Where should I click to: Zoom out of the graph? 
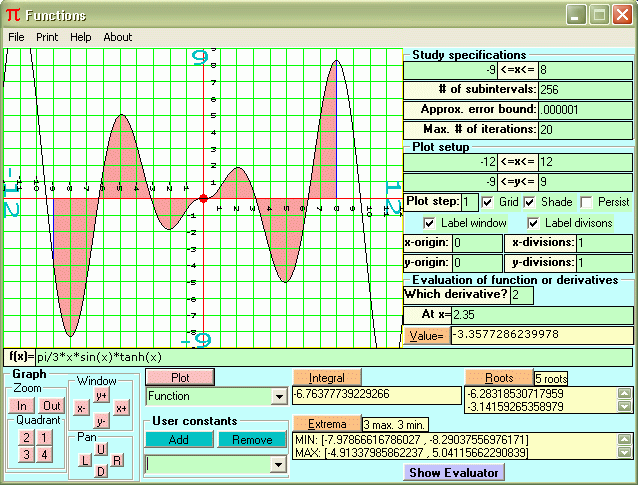[49, 405]
